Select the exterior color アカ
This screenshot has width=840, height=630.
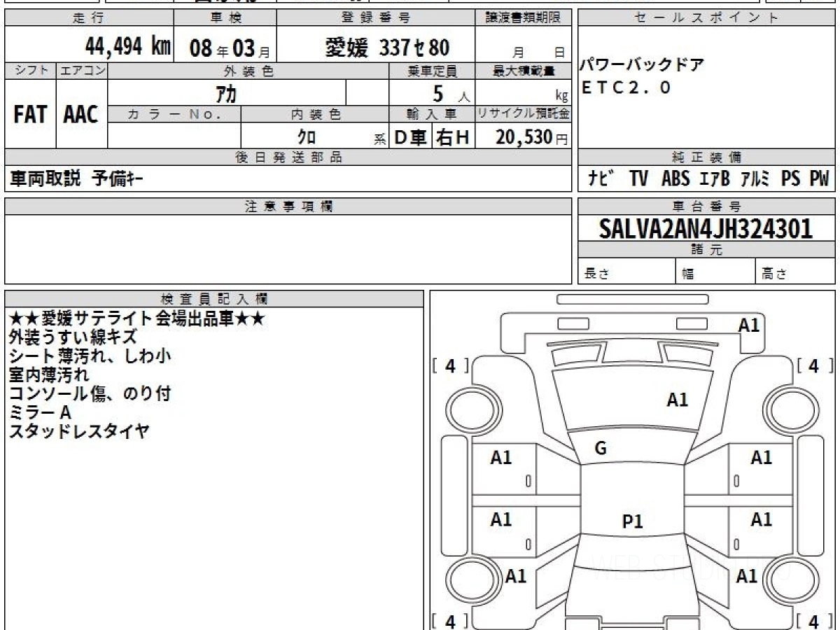coord(225,92)
